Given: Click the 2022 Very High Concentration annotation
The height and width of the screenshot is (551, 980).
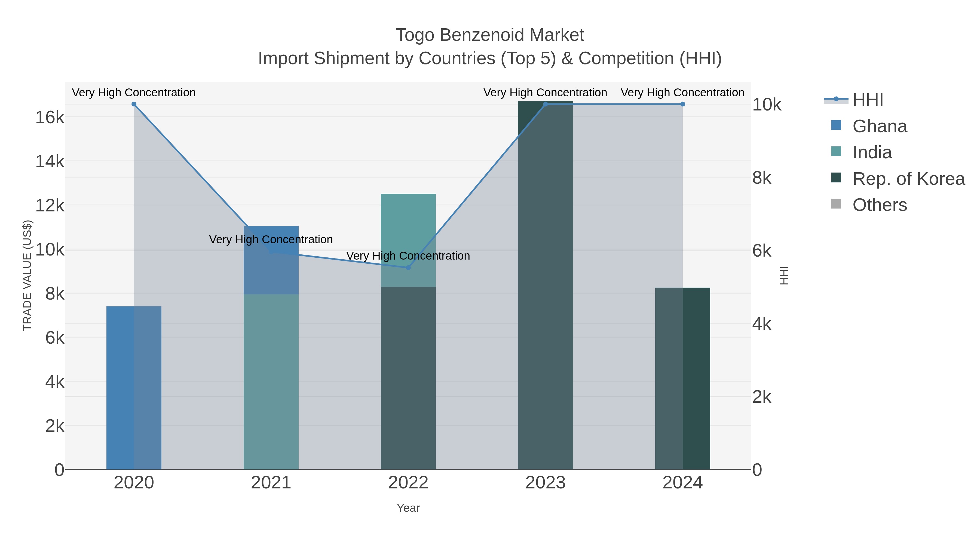Looking at the screenshot, I should 408,256.
